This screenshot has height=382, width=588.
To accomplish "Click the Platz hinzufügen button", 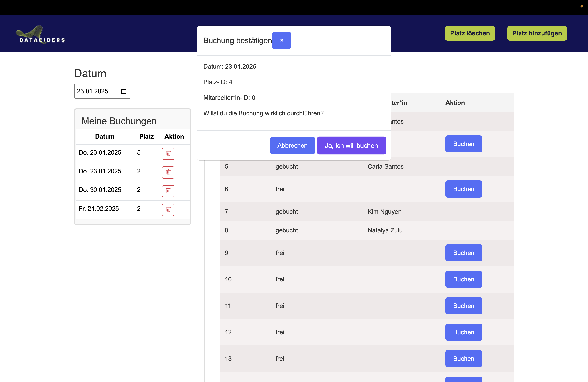I will pos(537,33).
